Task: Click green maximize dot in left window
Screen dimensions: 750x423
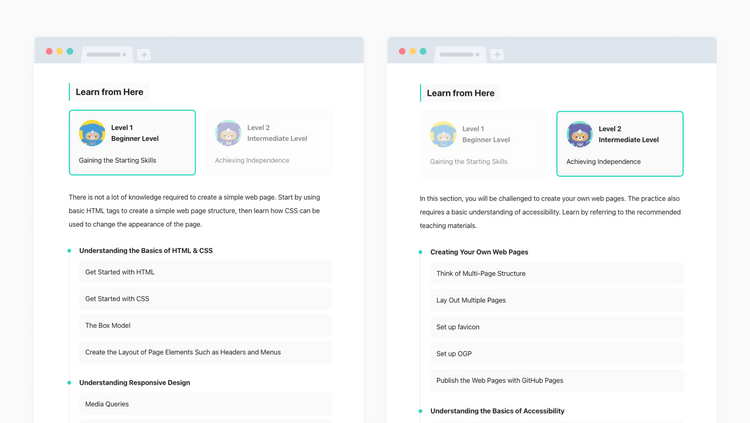Action: coord(70,51)
